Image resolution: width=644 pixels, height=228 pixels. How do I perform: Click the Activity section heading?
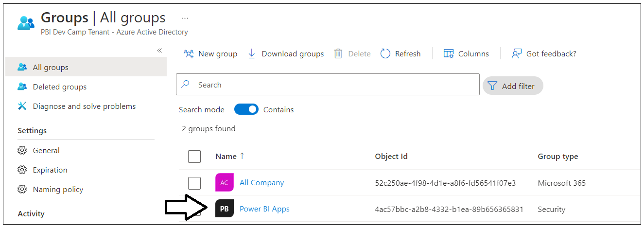click(31, 214)
